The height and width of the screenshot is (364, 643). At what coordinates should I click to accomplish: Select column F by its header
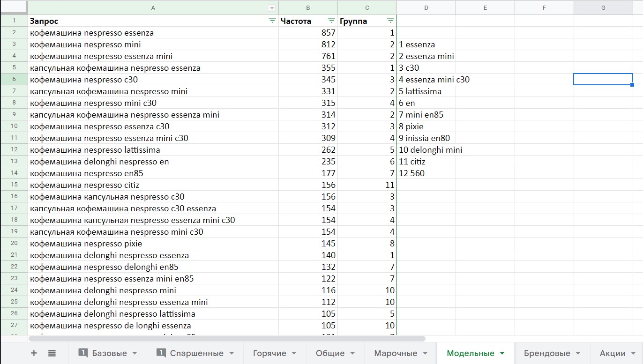click(x=544, y=7)
